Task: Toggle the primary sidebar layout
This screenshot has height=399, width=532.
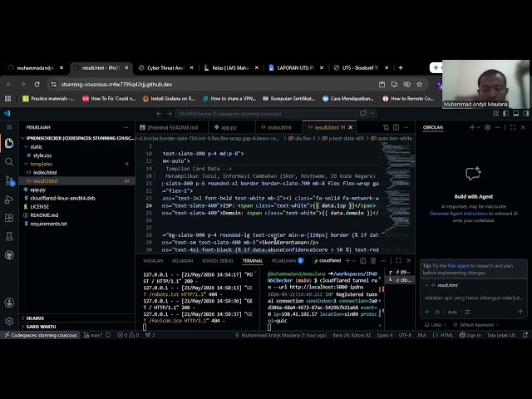Action: pos(506,114)
